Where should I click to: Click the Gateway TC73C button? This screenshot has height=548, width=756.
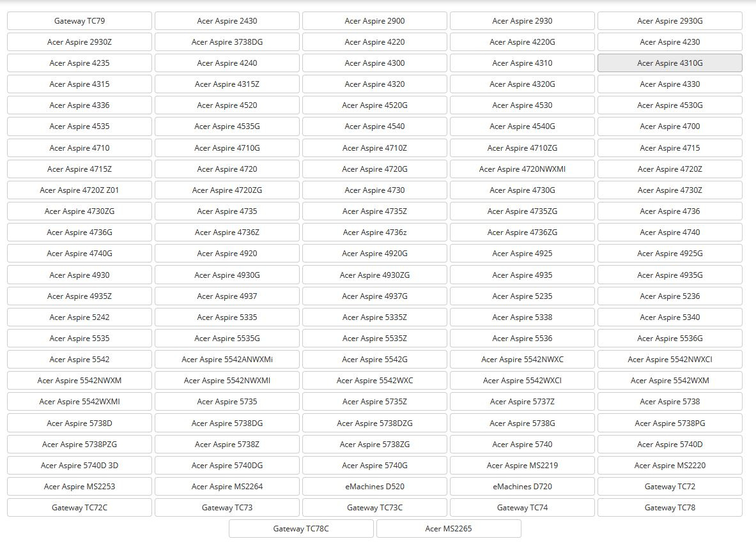tap(374, 508)
